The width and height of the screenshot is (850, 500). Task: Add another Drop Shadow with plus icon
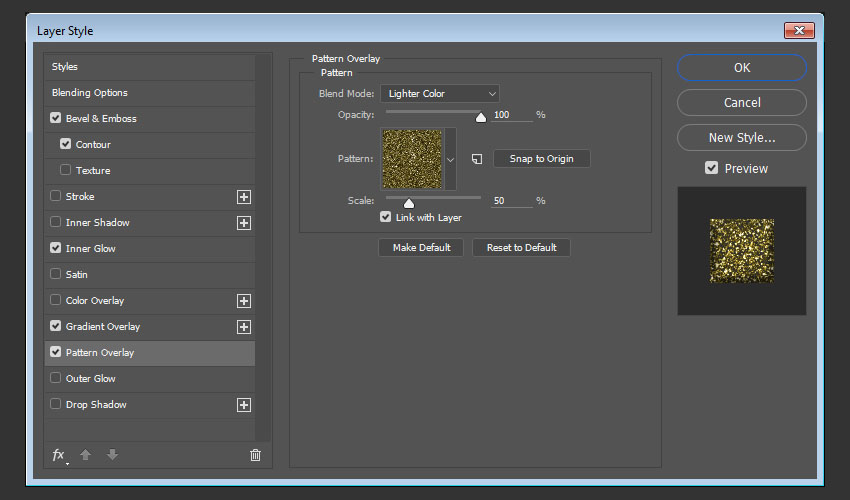coord(243,405)
